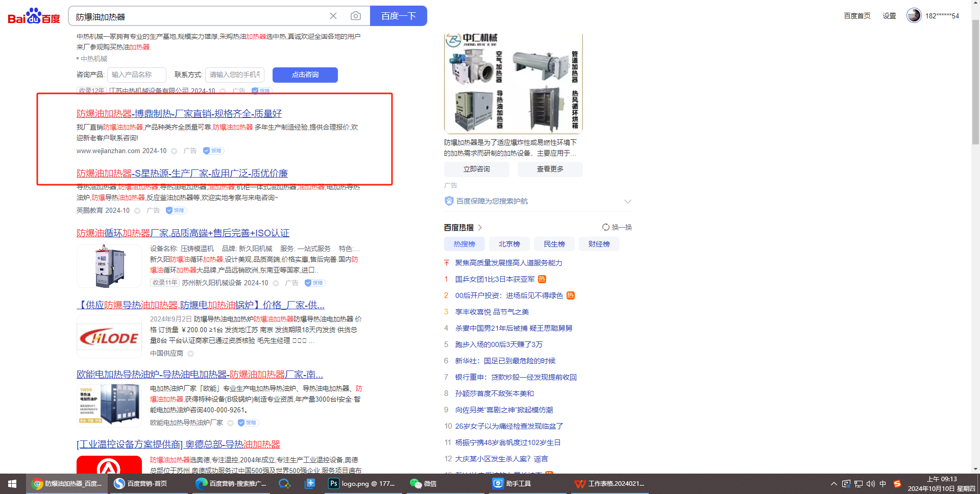
Task: Open the user avatar next to 182******54
Action: click(x=914, y=15)
